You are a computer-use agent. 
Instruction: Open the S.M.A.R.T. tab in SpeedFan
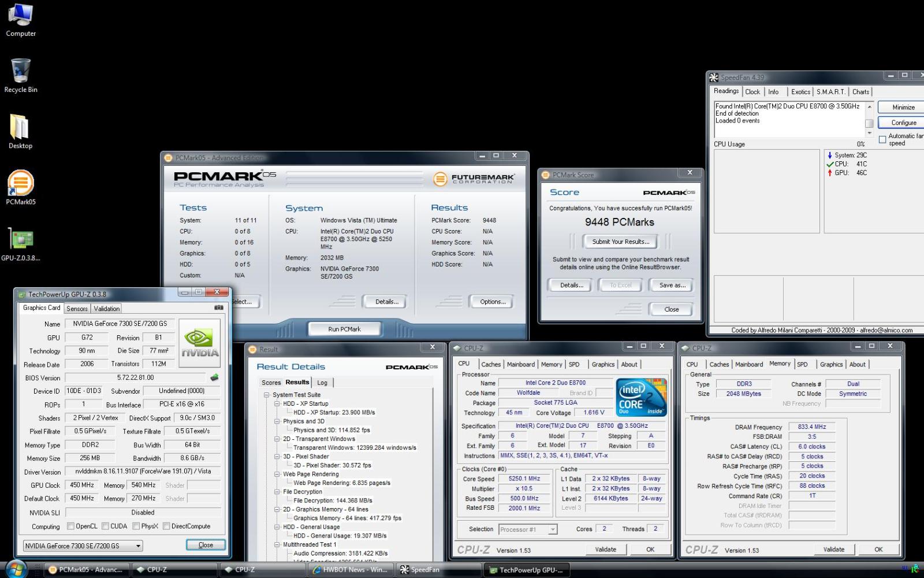pos(831,92)
